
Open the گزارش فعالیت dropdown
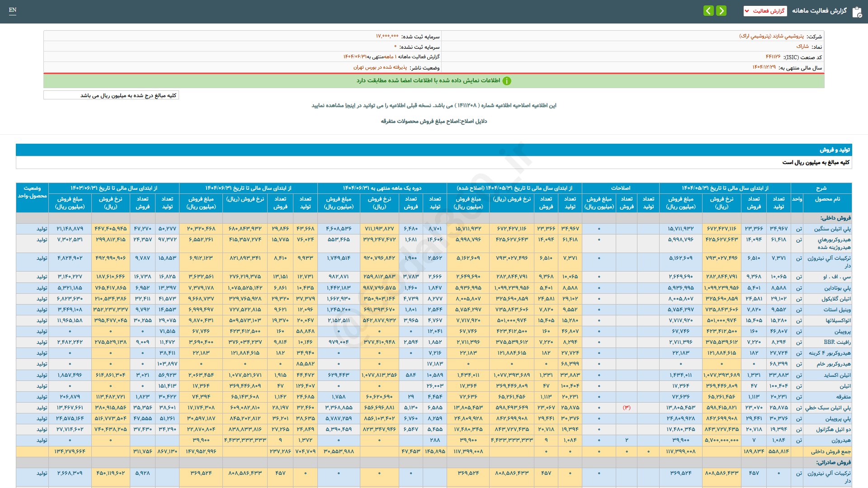(765, 11)
